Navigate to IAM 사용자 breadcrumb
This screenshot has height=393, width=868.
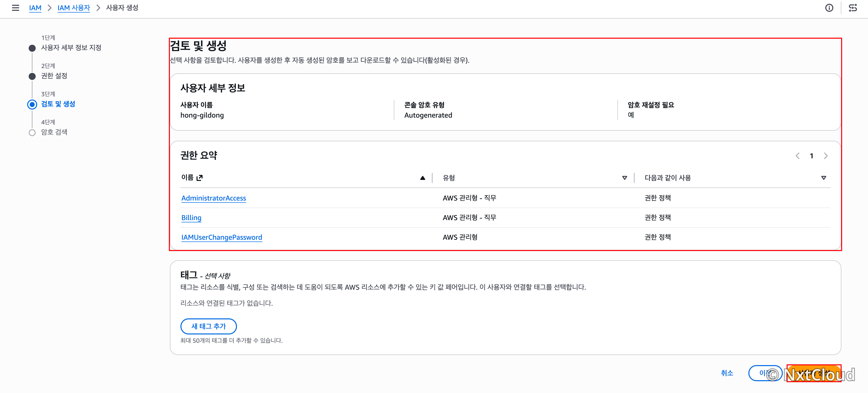pos(74,8)
